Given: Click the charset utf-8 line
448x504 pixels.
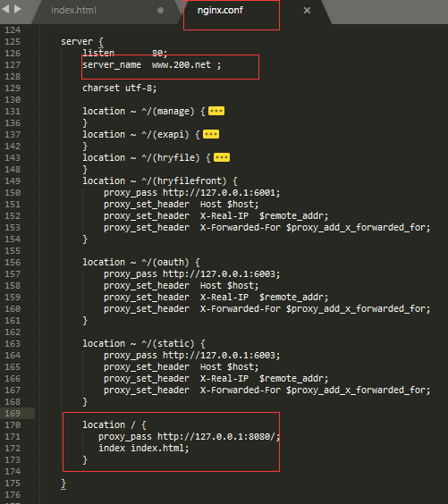Looking at the screenshot, I should [x=120, y=88].
